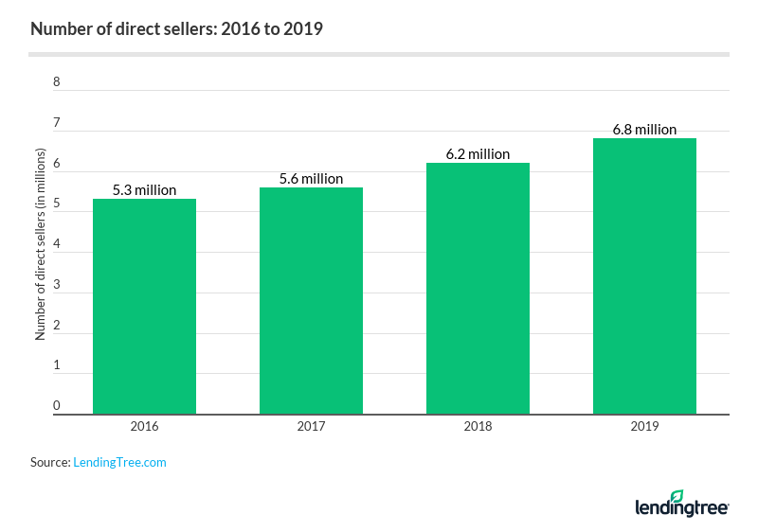The image size is (758, 532).
Task: Click the vertical y-axis title text
Action: (x=41, y=244)
